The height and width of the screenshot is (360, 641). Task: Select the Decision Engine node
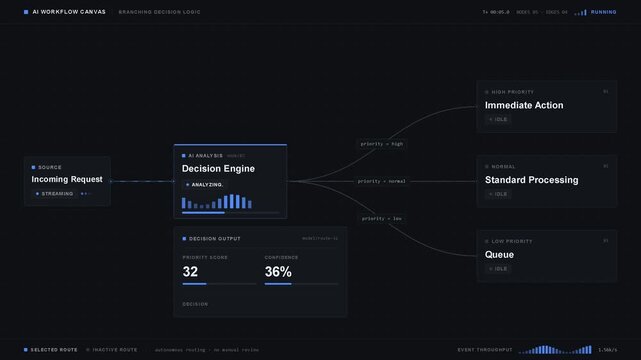(x=230, y=181)
